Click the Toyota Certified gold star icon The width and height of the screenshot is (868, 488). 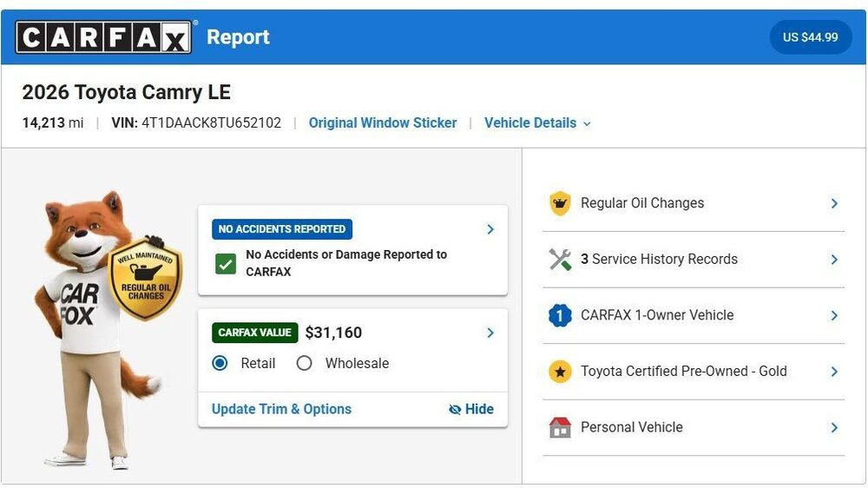(x=560, y=371)
